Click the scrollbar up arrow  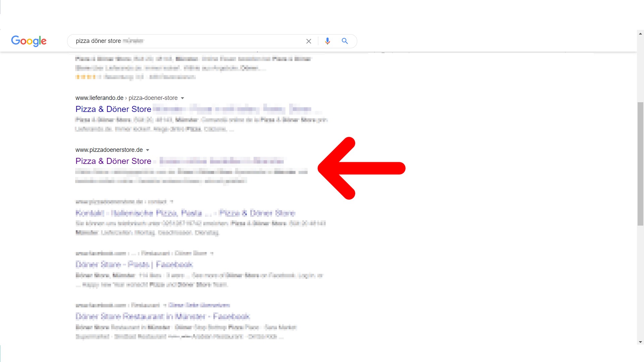(640, 34)
